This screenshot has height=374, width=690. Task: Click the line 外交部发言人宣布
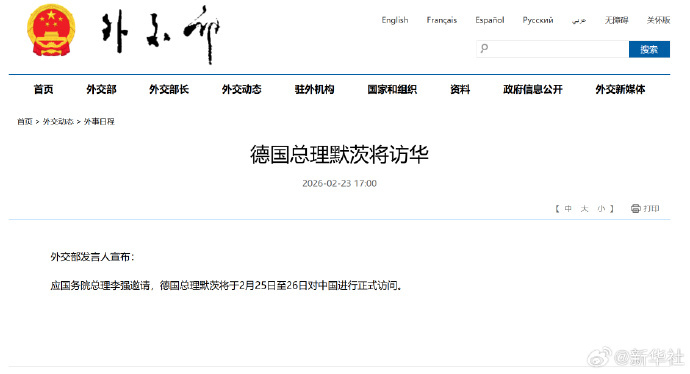pos(92,257)
